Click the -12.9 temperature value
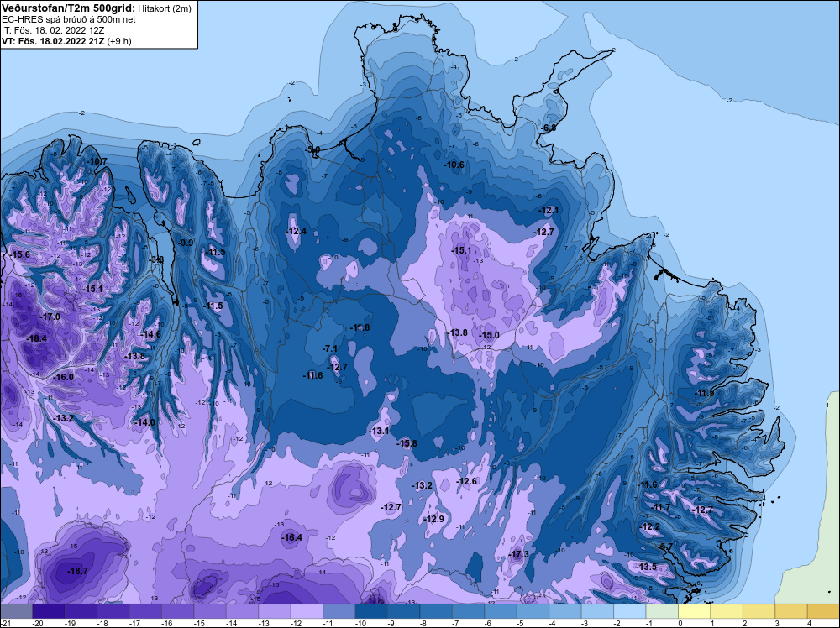Image resolution: width=840 pixels, height=628 pixels. [x=433, y=520]
